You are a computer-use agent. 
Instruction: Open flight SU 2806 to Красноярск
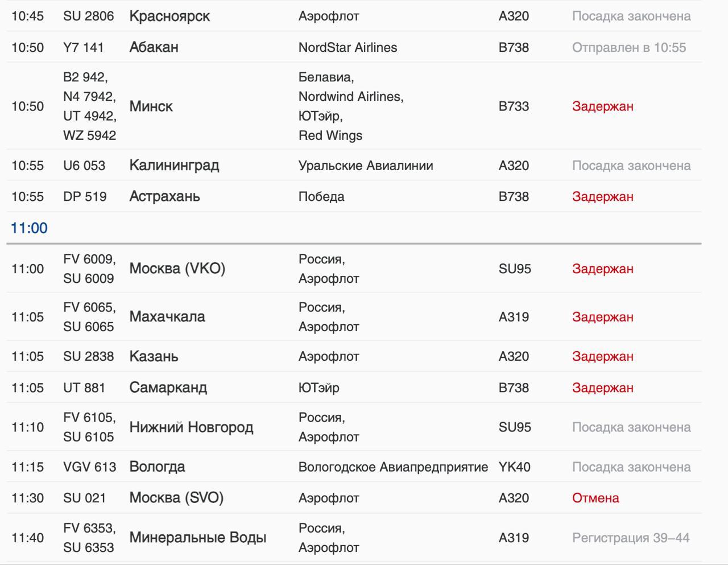click(354, 16)
